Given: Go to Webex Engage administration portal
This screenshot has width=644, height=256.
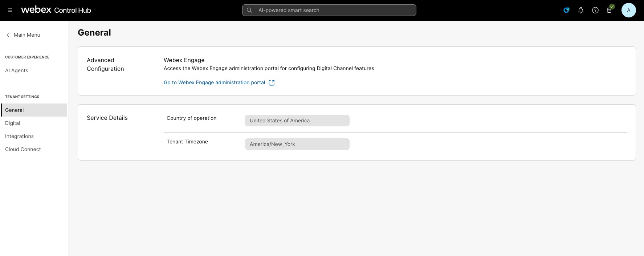Looking at the screenshot, I should [x=214, y=82].
